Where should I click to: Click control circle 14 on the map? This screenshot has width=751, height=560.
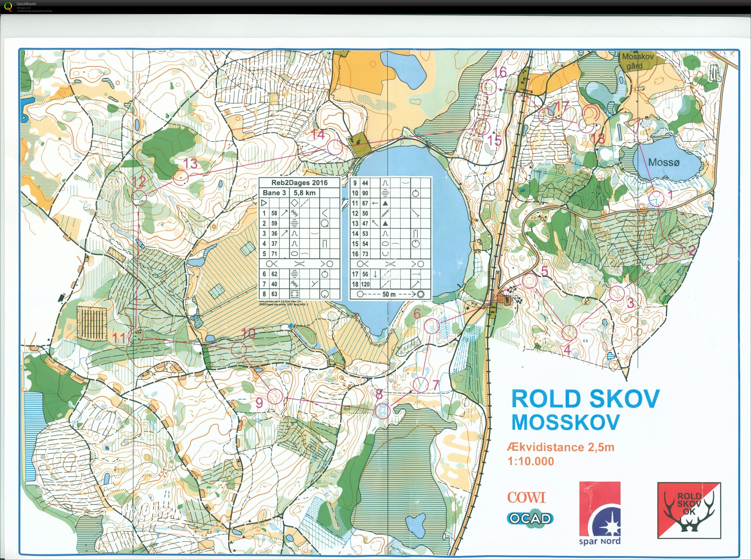click(x=334, y=147)
